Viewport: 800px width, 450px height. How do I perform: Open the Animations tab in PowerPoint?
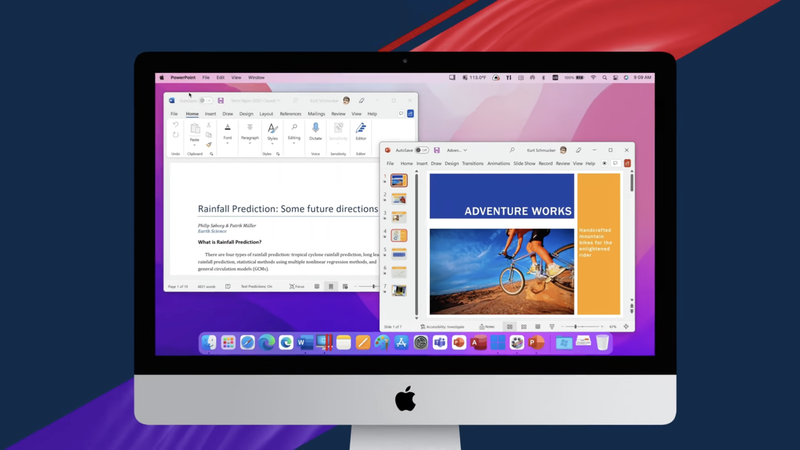[498, 163]
